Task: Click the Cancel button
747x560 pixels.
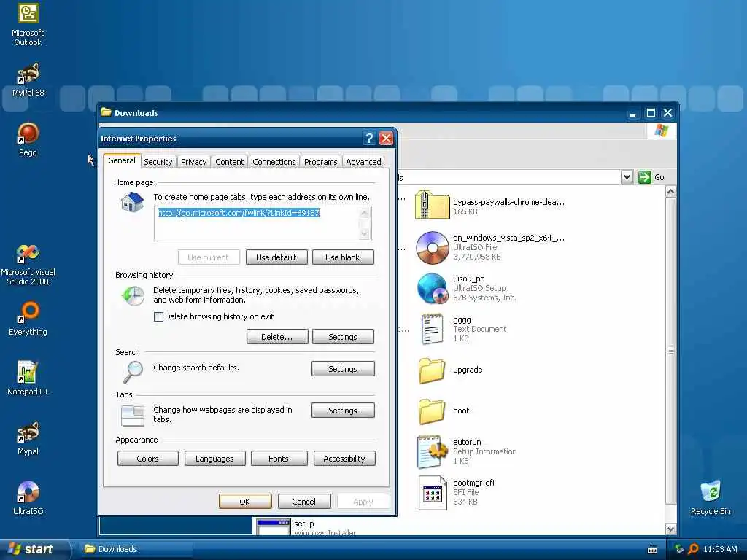Action: (x=304, y=502)
